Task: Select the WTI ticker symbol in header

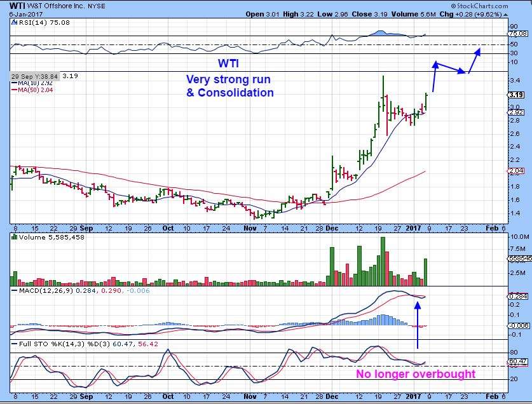Action: coord(17,6)
